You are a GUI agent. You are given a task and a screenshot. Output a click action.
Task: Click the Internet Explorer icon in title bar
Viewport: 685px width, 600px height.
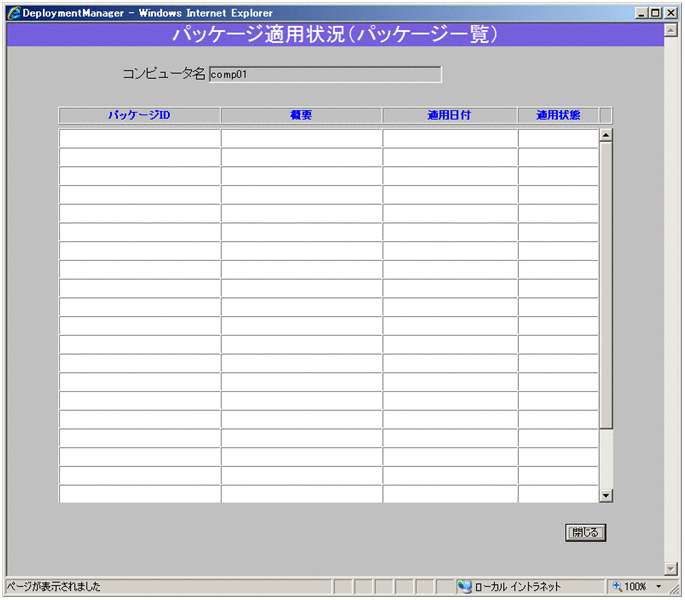14,13
